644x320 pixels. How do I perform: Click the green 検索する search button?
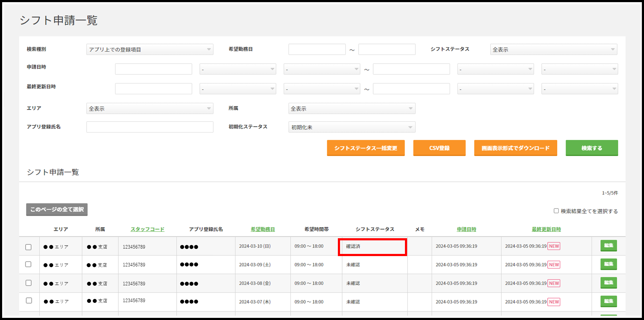click(592, 148)
